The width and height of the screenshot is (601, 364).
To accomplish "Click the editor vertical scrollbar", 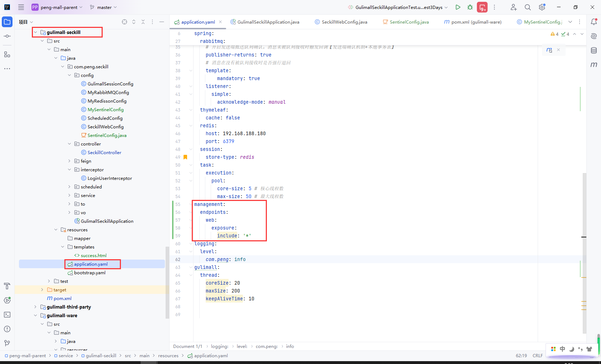I will coord(585,253).
